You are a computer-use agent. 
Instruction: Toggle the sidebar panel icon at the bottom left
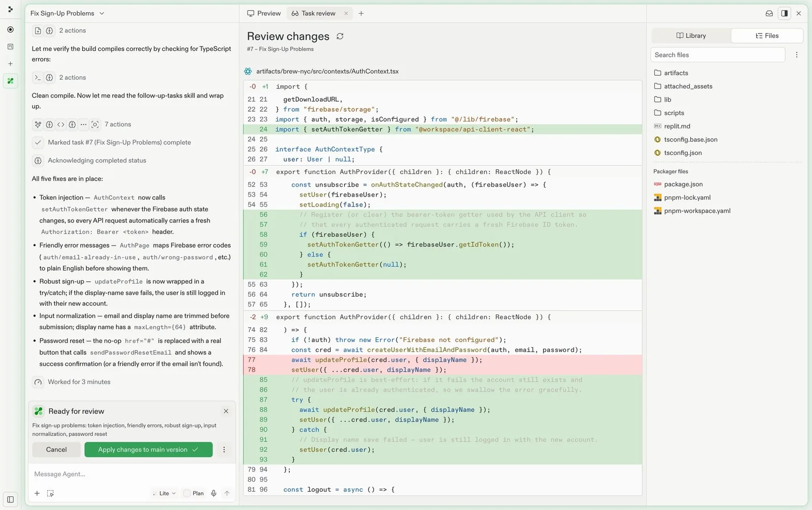point(10,499)
